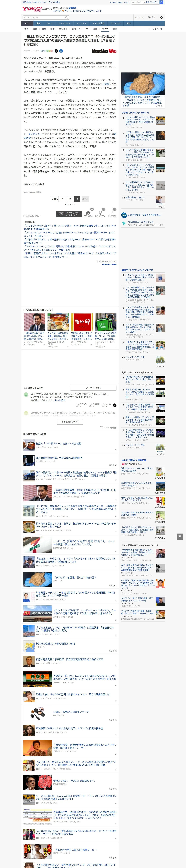
Task: Click the MonoMax Web logo under the headline
Action: click(x=104, y=51)
